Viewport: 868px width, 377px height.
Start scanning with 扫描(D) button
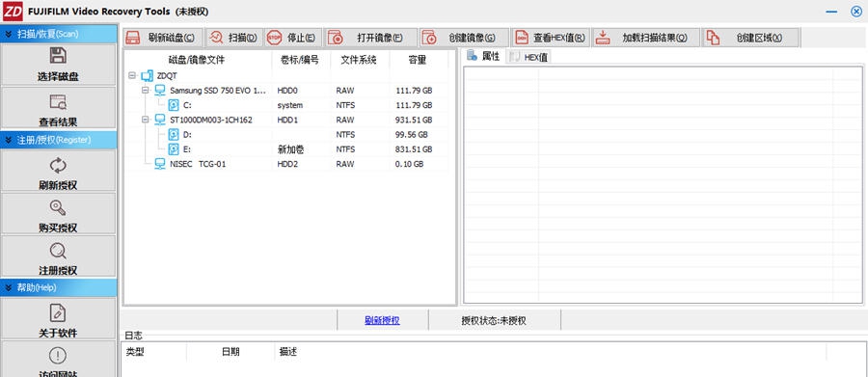click(234, 38)
